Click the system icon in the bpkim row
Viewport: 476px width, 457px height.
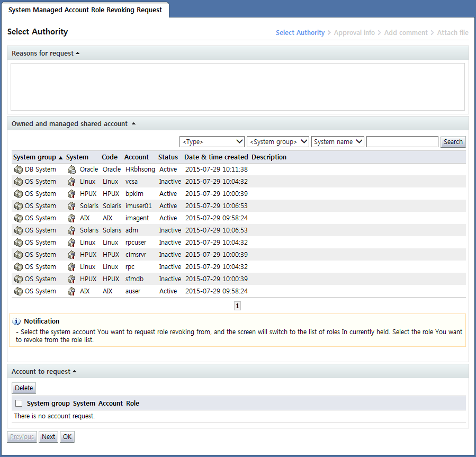coord(72,194)
